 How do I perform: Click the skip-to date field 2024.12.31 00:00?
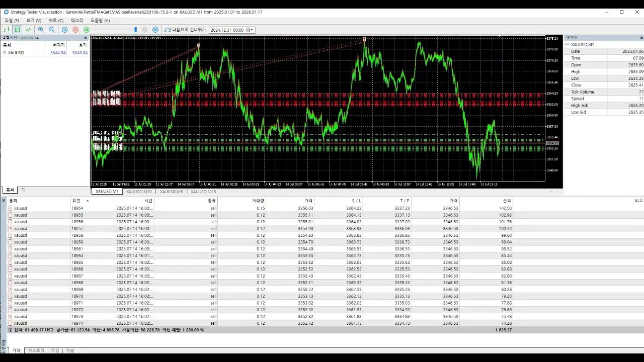click(x=227, y=30)
